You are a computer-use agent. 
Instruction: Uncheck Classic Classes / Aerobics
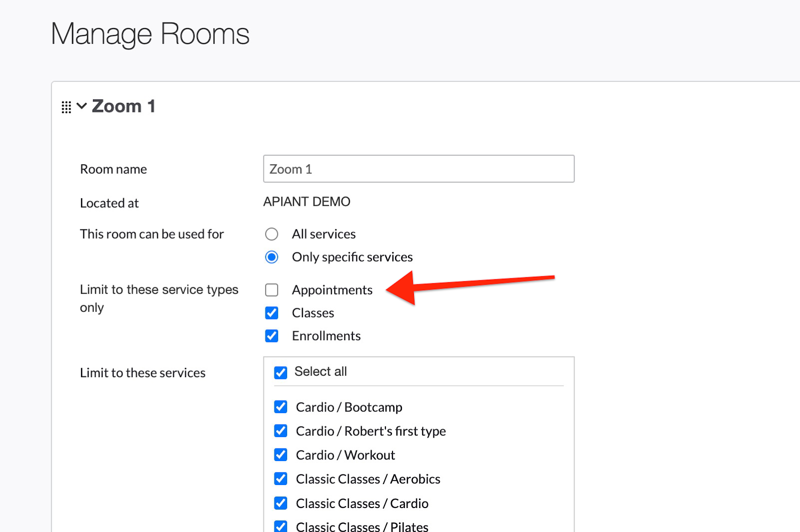[x=280, y=479]
